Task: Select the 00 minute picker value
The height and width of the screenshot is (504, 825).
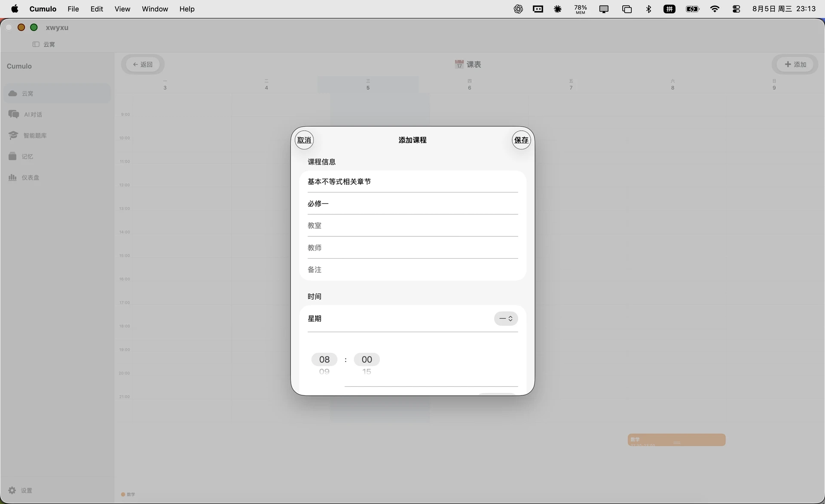Action: click(367, 360)
